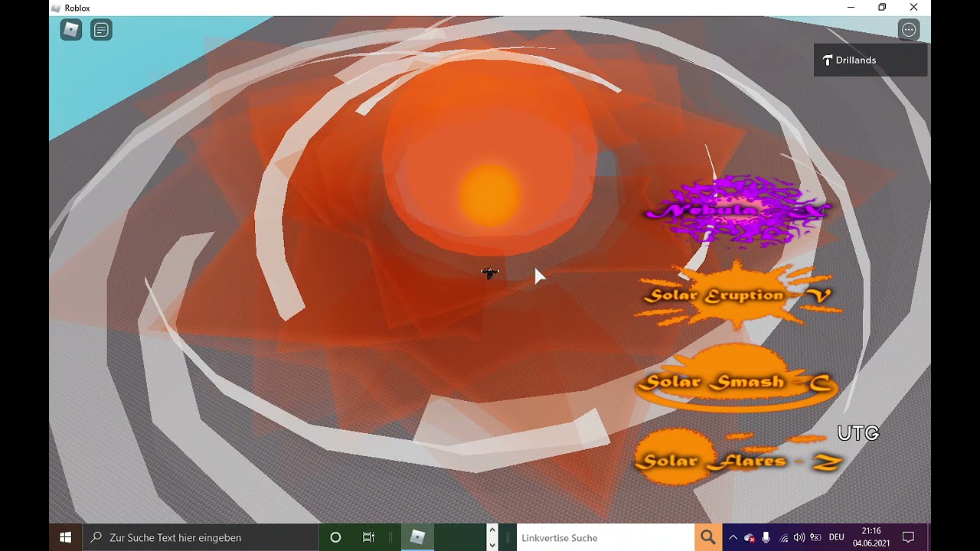Open Task View on the taskbar

pyautogui.click(x=368, y=537)
